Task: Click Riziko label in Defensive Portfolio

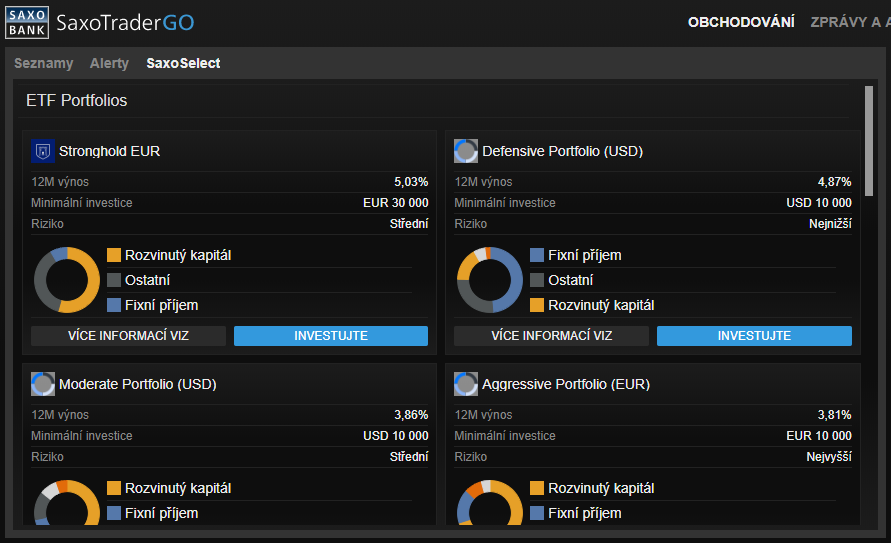Action: pyautogui.click(x=471, y=224)
